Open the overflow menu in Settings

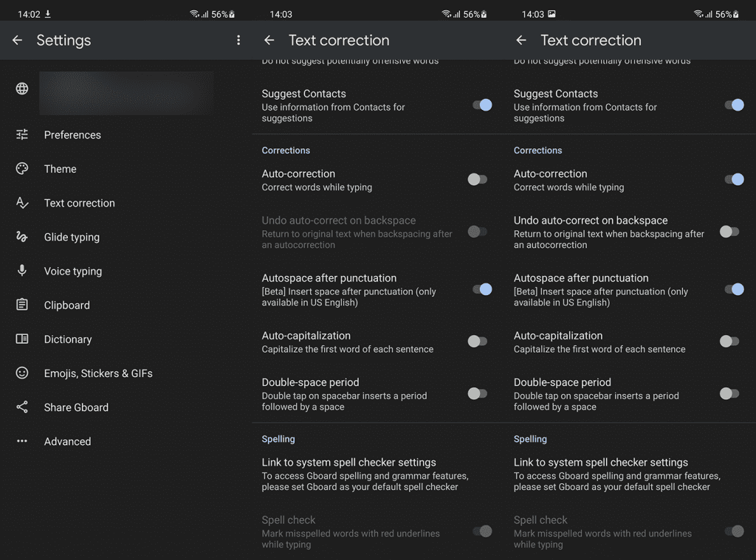(238, 41)
